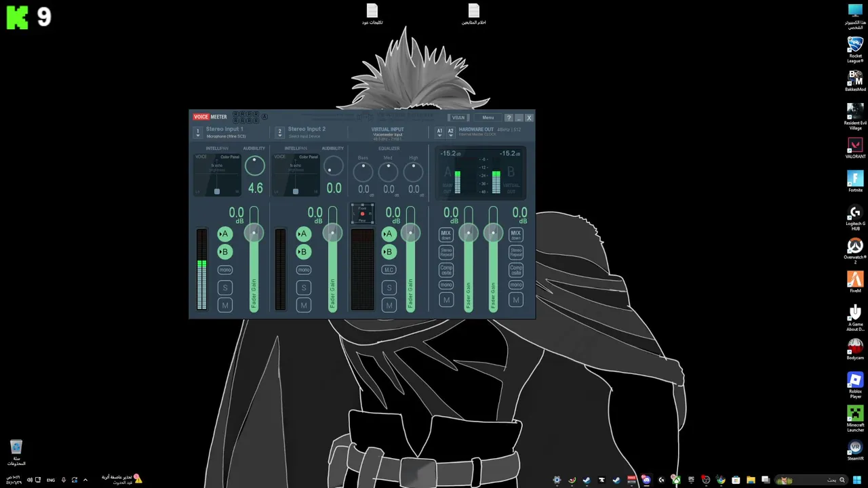Open Overwatch 2 desktop shortcut
Screen dimensions: 868x488
(x=855, y=251)
